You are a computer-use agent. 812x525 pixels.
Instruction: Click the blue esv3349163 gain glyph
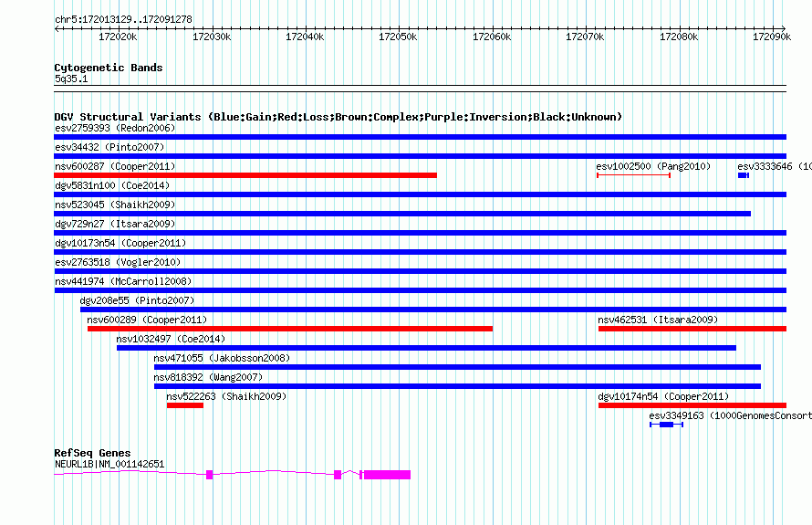[x=667, y=425]
